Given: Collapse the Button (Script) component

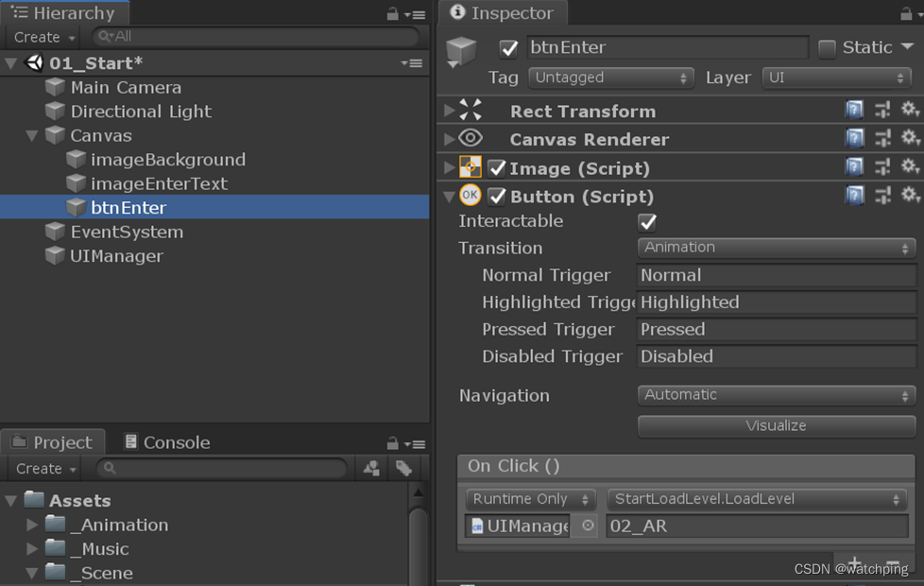Looking at the screenshot, I should [x=449, y=197].
